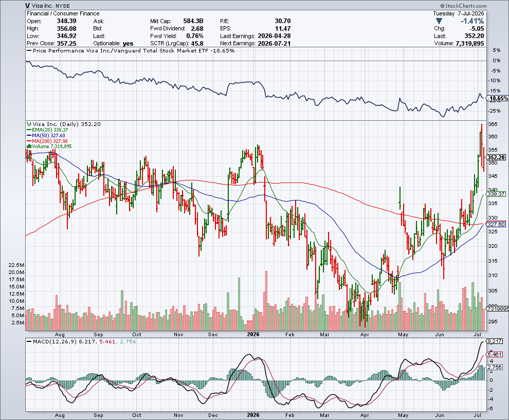Click May on the MACD panel's date axis

(403, 415)
